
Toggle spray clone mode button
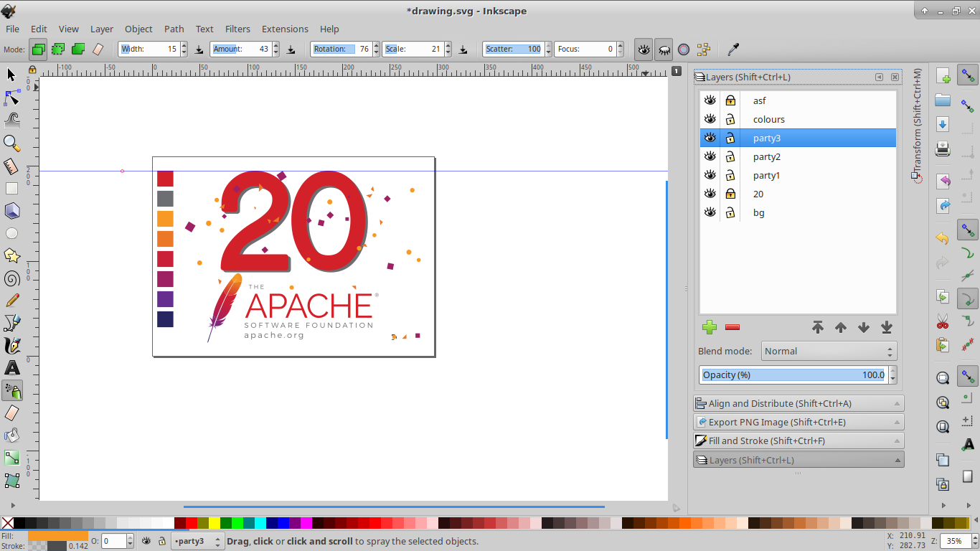coord(58,50)
